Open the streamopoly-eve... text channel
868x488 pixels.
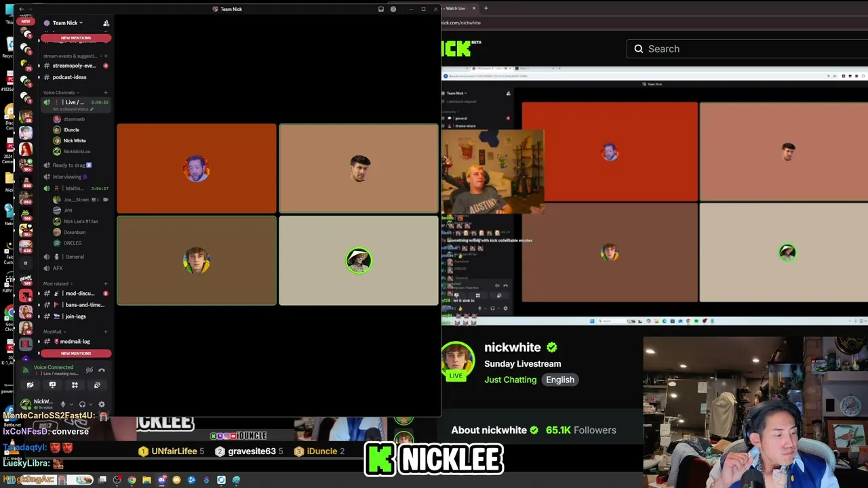coord(75,66)
